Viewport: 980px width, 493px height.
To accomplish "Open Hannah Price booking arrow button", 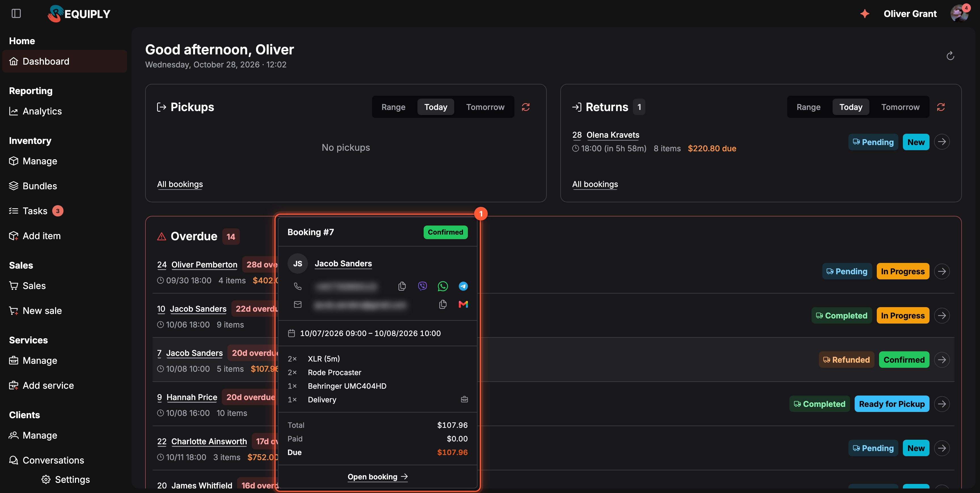I will pyautogui.click(x=942, y=404).
